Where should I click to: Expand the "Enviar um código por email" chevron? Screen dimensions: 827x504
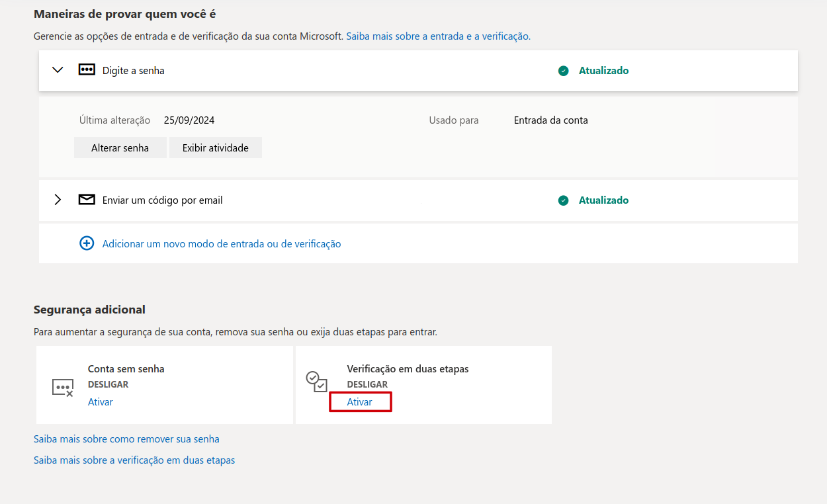click(58, 200)
